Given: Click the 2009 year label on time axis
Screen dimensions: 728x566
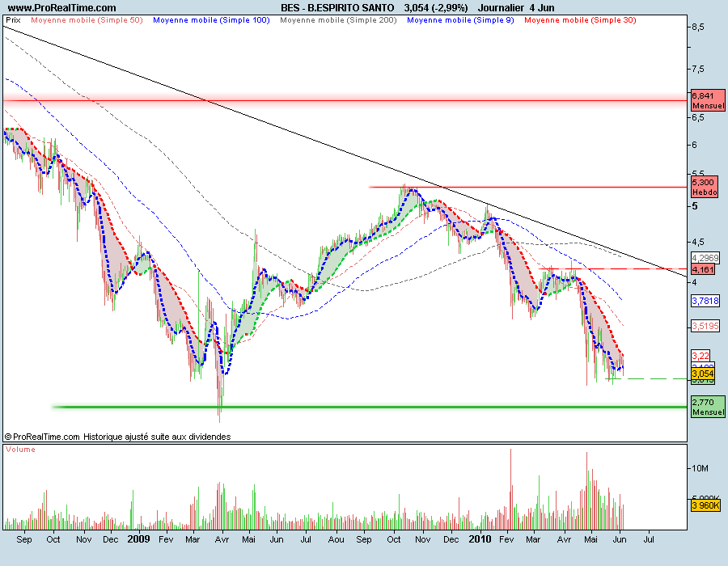Looking at the screenshot, I should pos(138,539).
